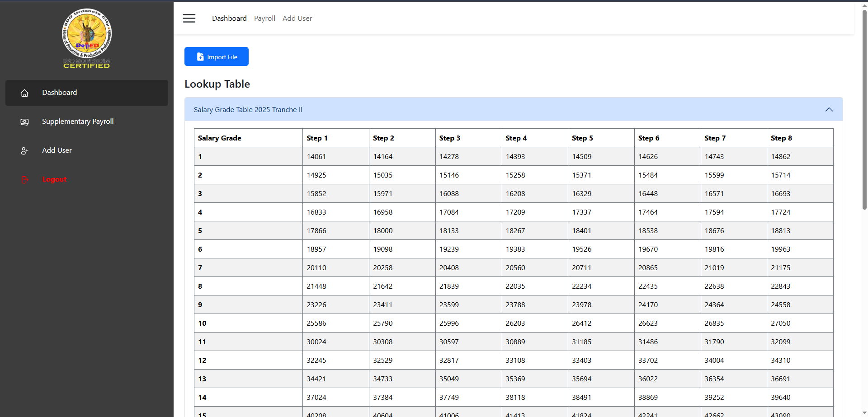Select Supplementary Payroll in the sidebar
The width and height of the screenshot is (868, 417).
pyautogui.click(x=87, y=122)
